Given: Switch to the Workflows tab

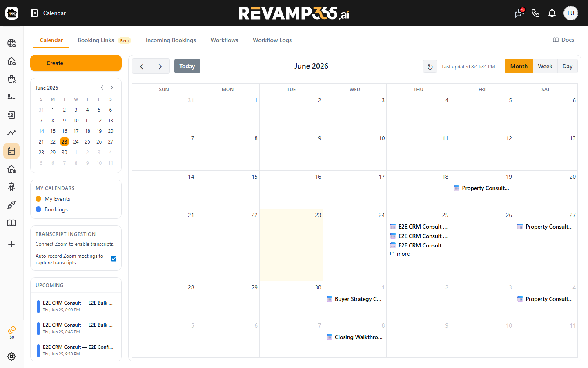Looking at the screenshot, I should click(224, 40).
